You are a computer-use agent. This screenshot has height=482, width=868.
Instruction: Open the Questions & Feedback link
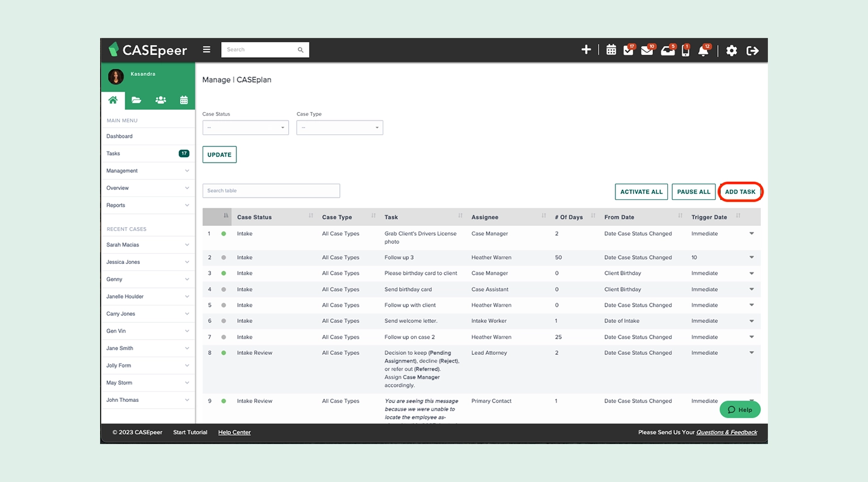(x=727, y=432)
